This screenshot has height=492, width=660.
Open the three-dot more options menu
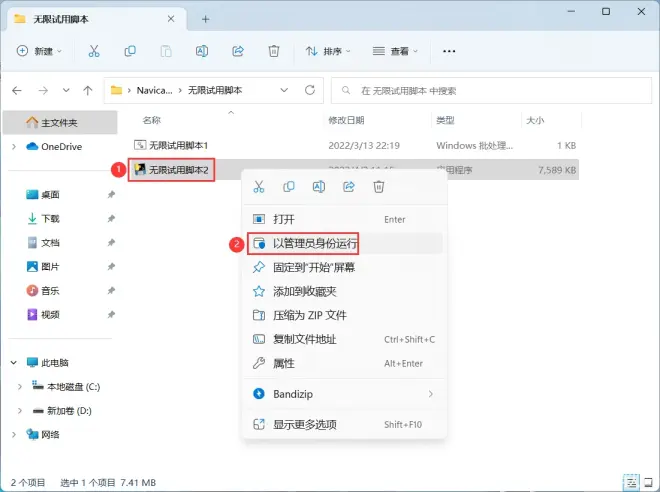(449, 51)
